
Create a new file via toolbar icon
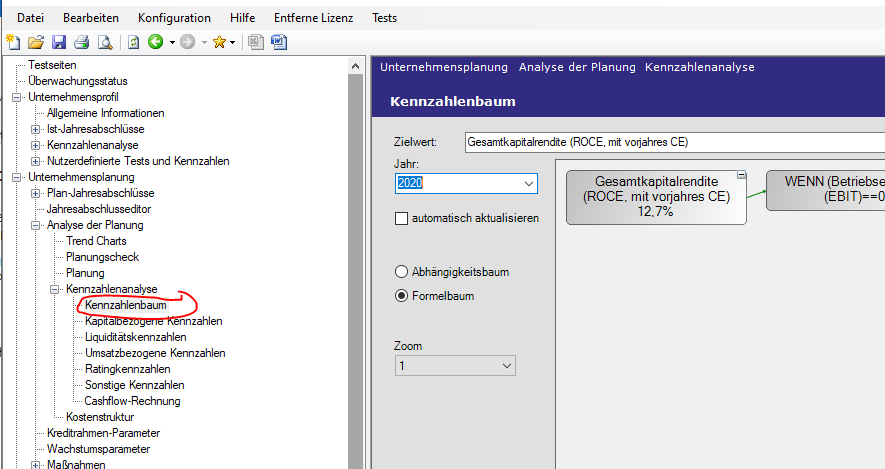coord(13,42)
